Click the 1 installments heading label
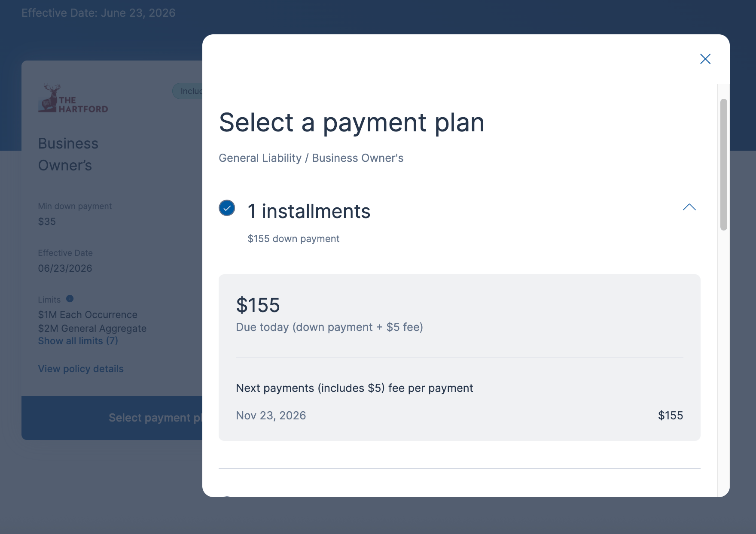 click(309, 212)
